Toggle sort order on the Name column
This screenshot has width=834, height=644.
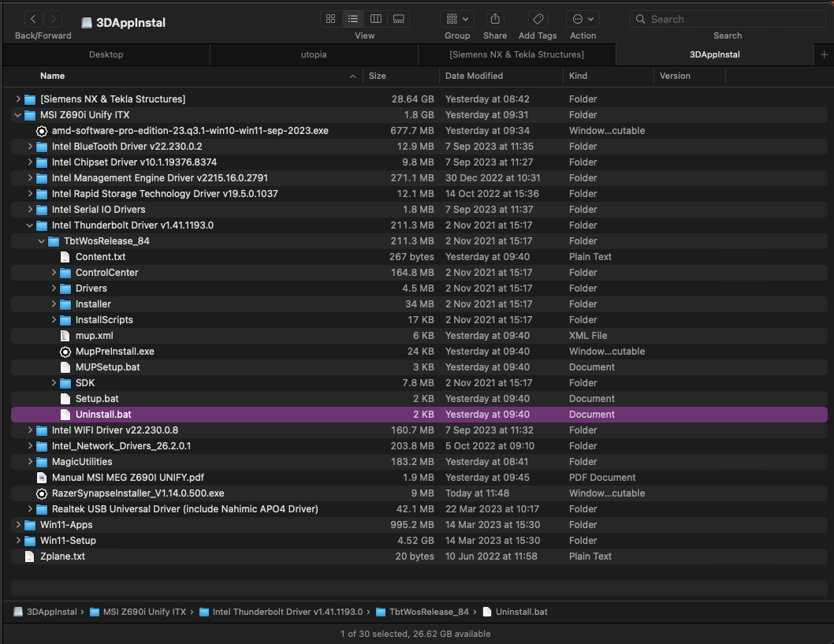click(52, 76)
